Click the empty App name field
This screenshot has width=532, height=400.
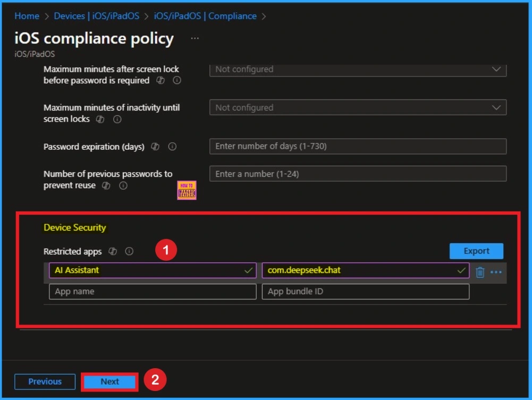coord(153,292)
